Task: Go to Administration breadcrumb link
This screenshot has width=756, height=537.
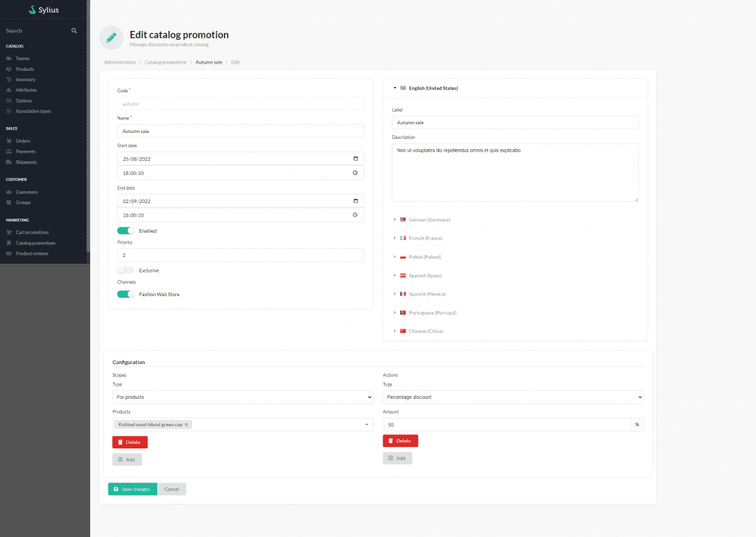Action: [x=120, y=62]
